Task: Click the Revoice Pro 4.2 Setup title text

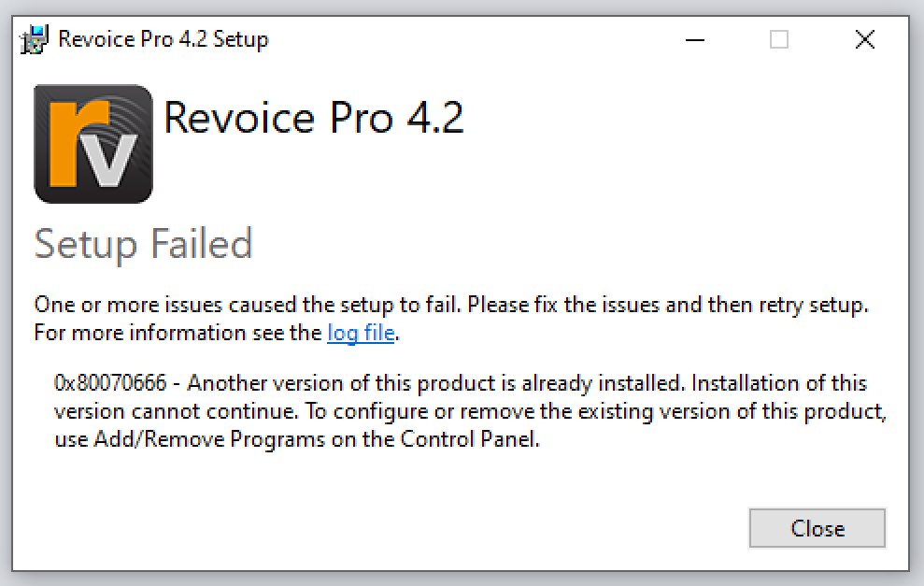Action: (163, 39)
